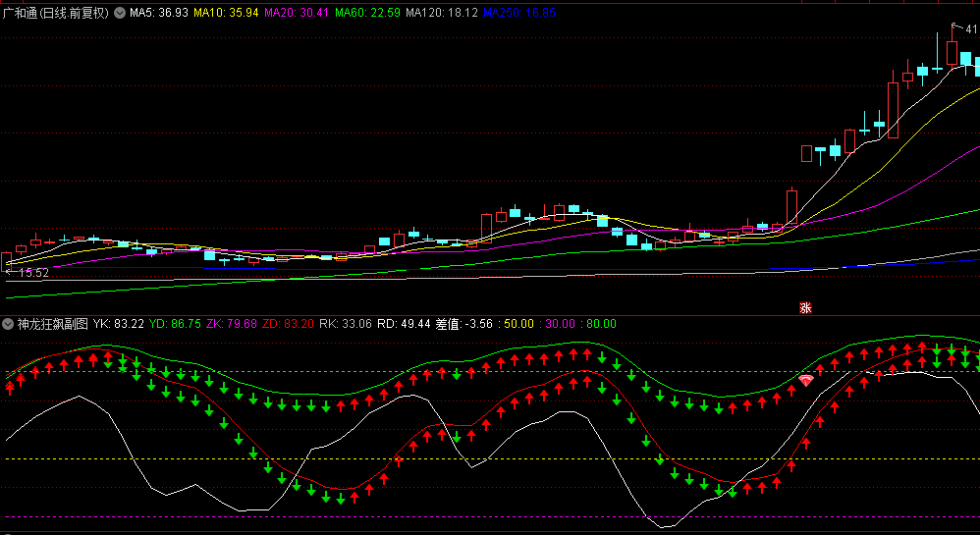Image resolution: width=980 pixels, height=535 pixels.
Task: Click the red ZD indicator value
Action: [289, 323]
